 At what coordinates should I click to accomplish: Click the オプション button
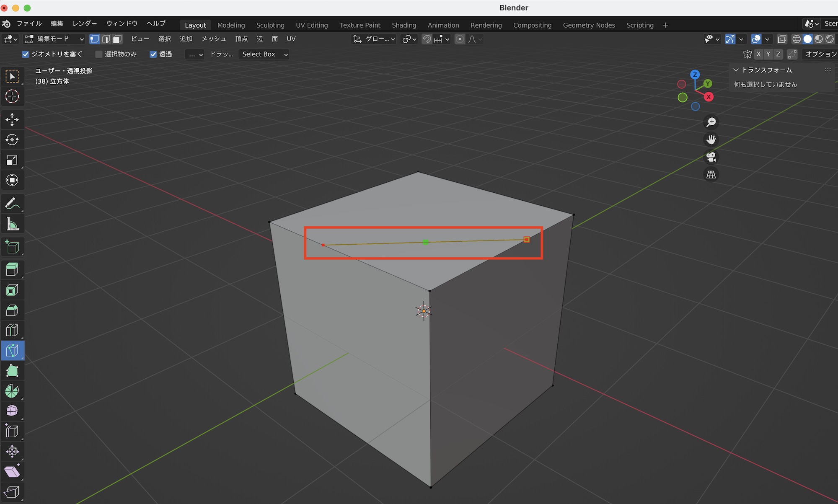click(x=820, y=54)
